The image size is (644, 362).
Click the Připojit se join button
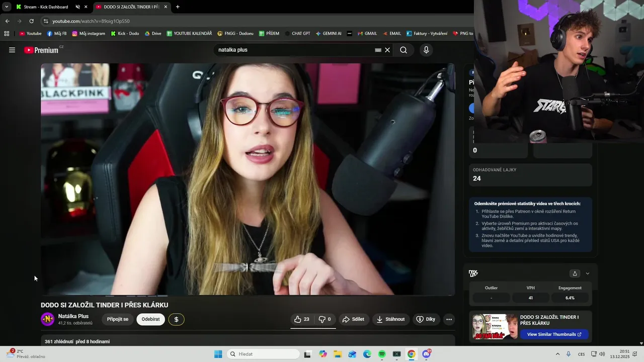tap(118, 319)
